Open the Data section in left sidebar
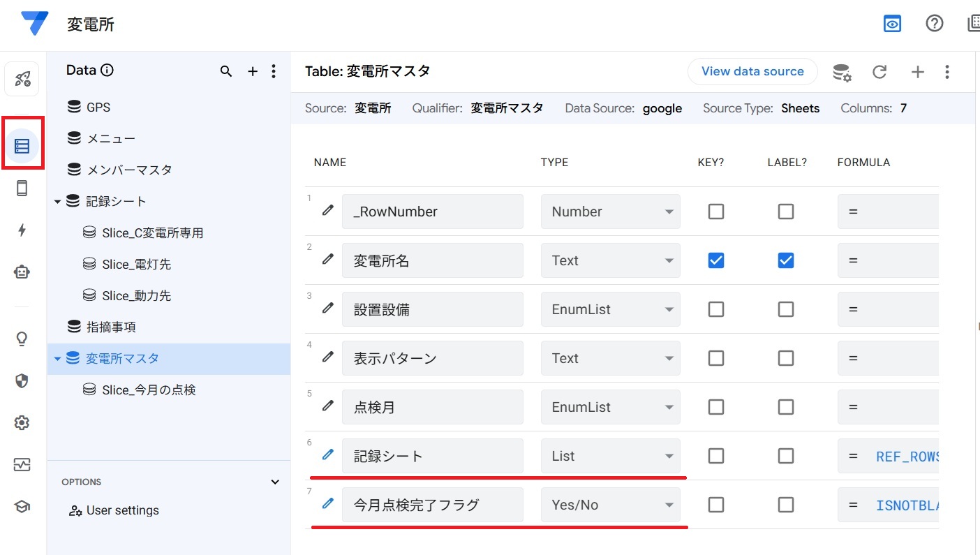This screenshot has width=980, height=555. tap(22, 145)
